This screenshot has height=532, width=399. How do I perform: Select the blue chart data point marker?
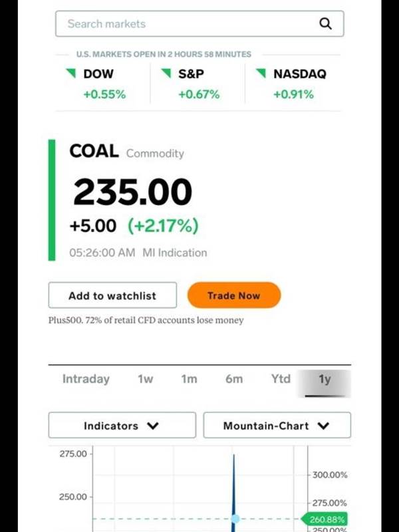(235, 519)
